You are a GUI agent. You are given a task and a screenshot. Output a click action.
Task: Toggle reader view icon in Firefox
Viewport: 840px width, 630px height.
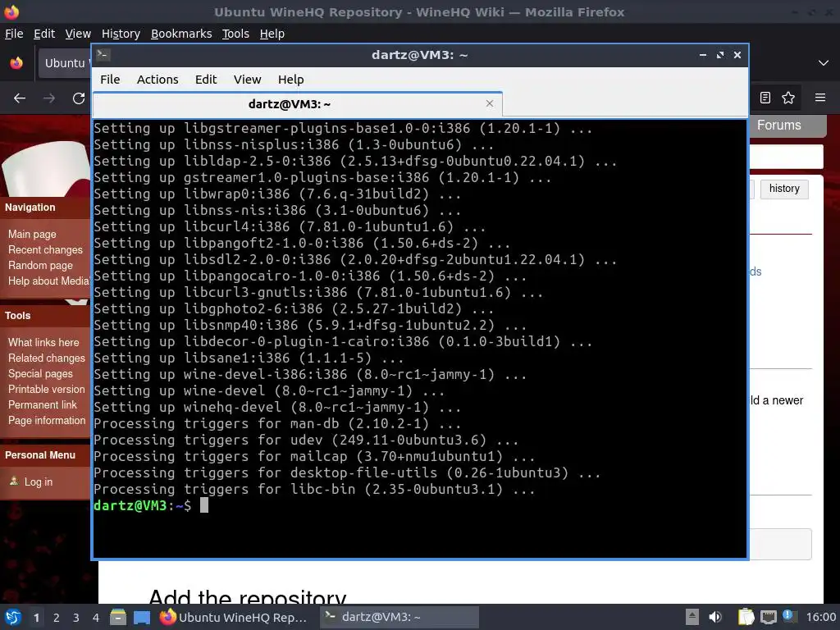(765, 98)
